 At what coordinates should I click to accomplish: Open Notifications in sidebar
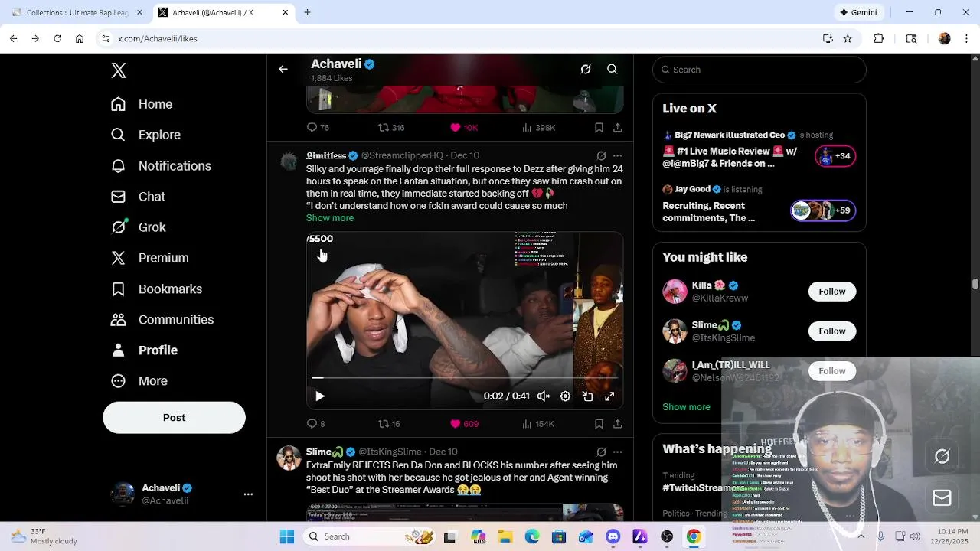[x=161, y=166]
